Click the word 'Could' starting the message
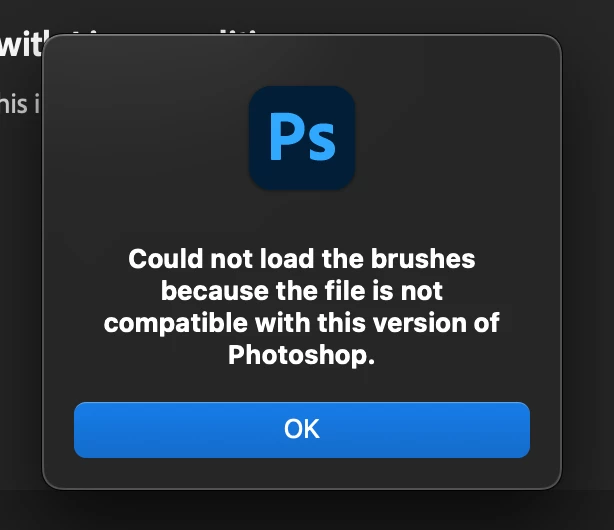This screenshot has height=530, width=614. coord(166,259)
